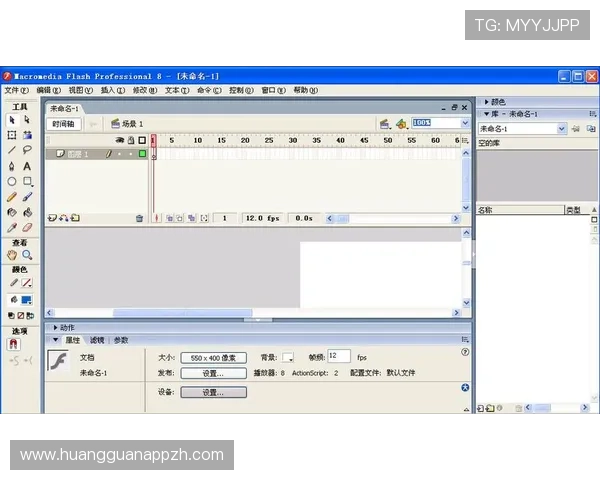This screenshot has width=600, height=480.
Task: Click the fill color swatch
Action: [x=26, y=300]
